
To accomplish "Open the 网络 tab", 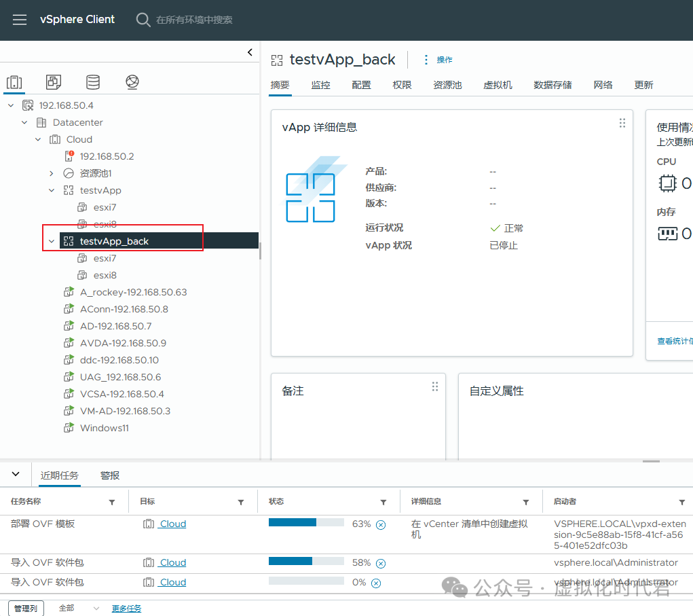I will 603,85.
